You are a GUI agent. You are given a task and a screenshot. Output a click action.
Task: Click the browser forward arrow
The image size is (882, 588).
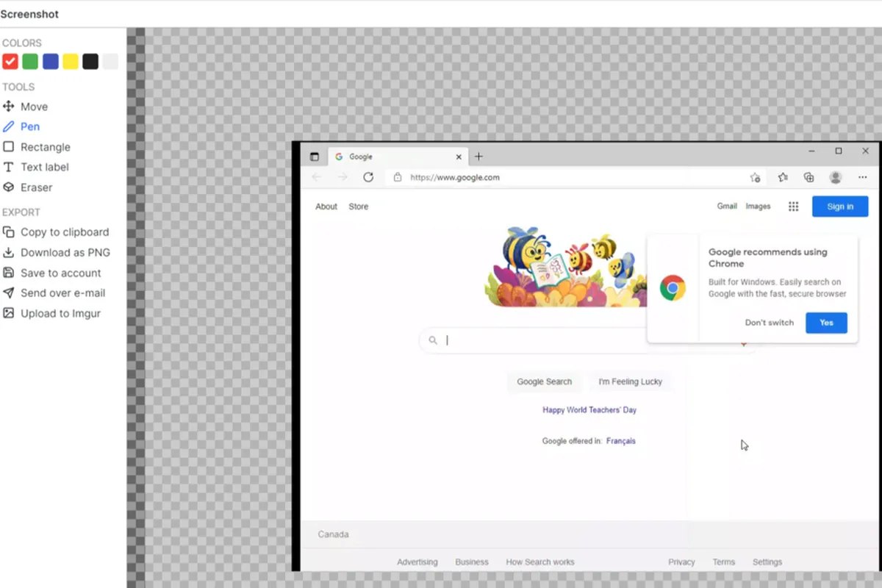point(343,177)
